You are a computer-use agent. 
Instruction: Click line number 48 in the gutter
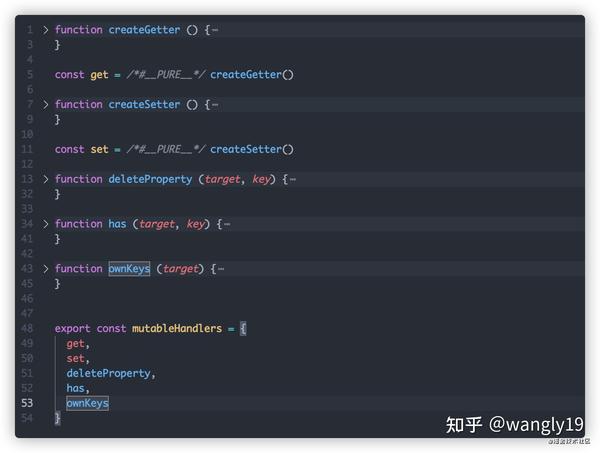[27, 329]
